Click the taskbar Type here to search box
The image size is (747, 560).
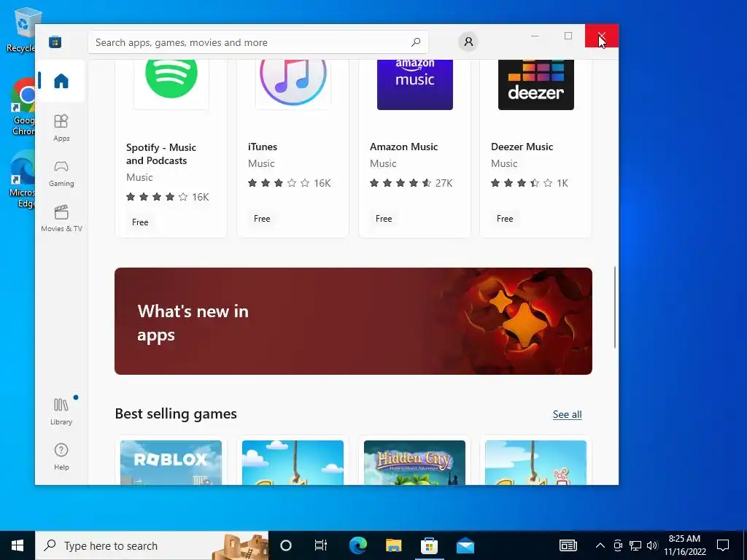[x=152, y=545]
